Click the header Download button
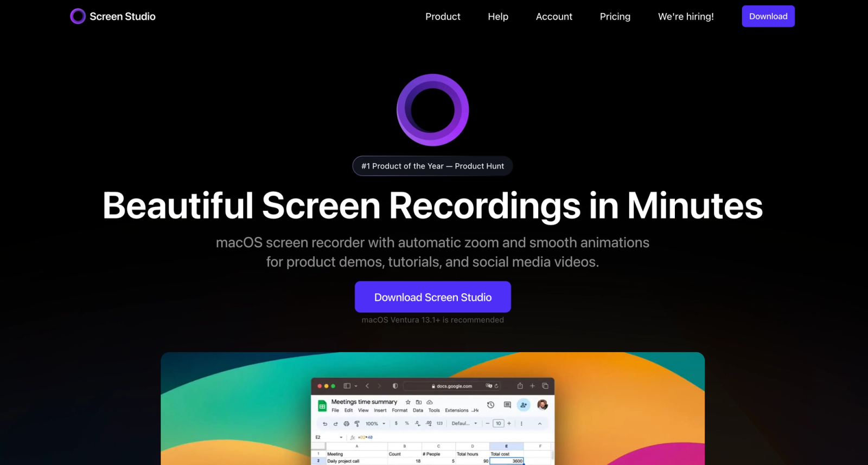 (x=768, y=16)
